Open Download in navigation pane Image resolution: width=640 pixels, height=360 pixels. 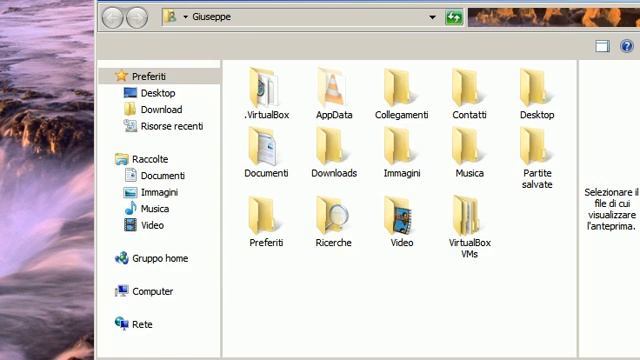point(161,109)
